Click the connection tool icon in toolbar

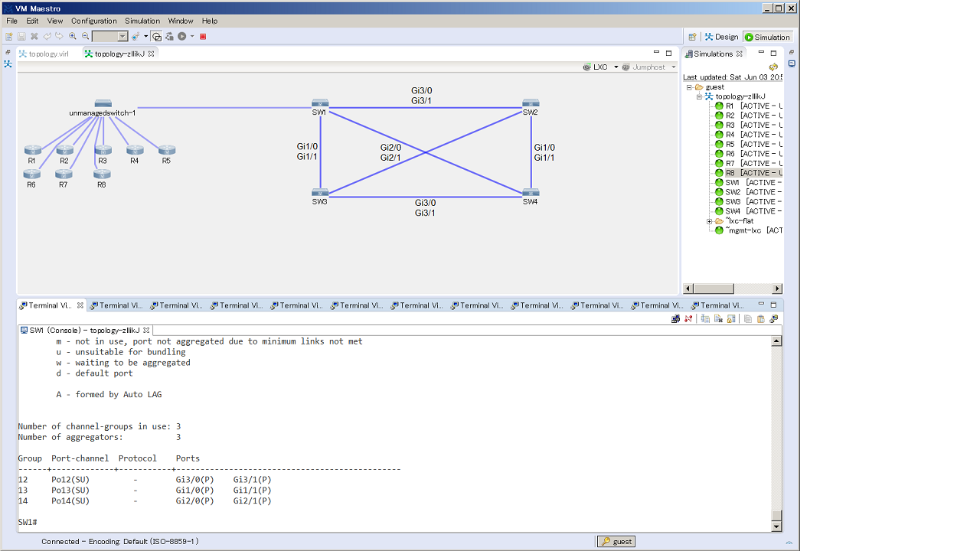click(x=135, y=36)
